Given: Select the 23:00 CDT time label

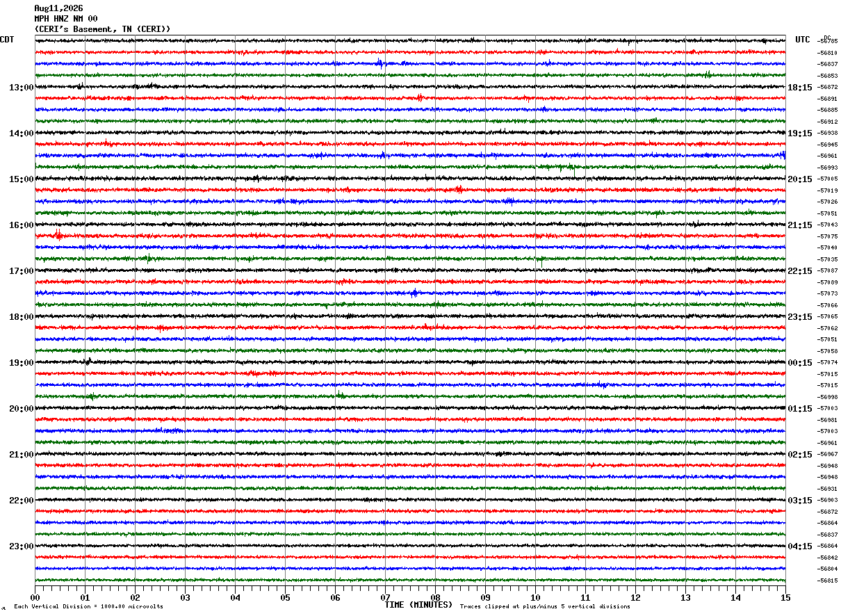Looking at the screenshot, I should coord(22,546).
